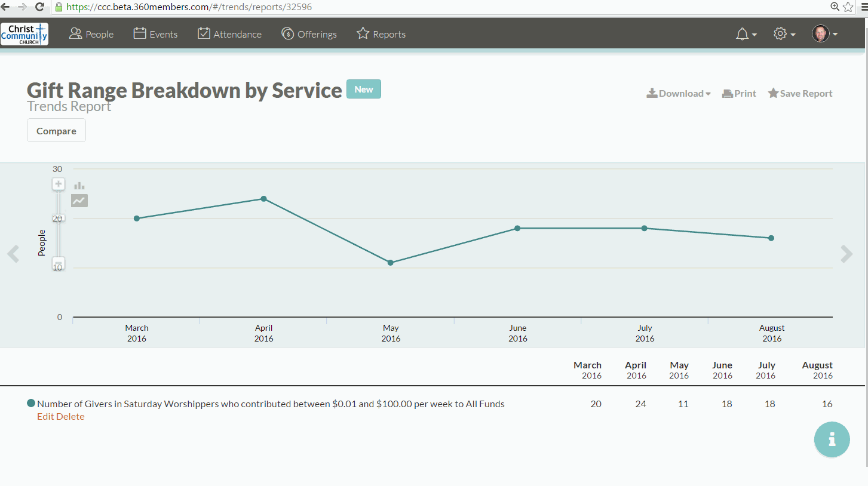
Task: Switch chart to bar graph view
Action: [79, 186]
